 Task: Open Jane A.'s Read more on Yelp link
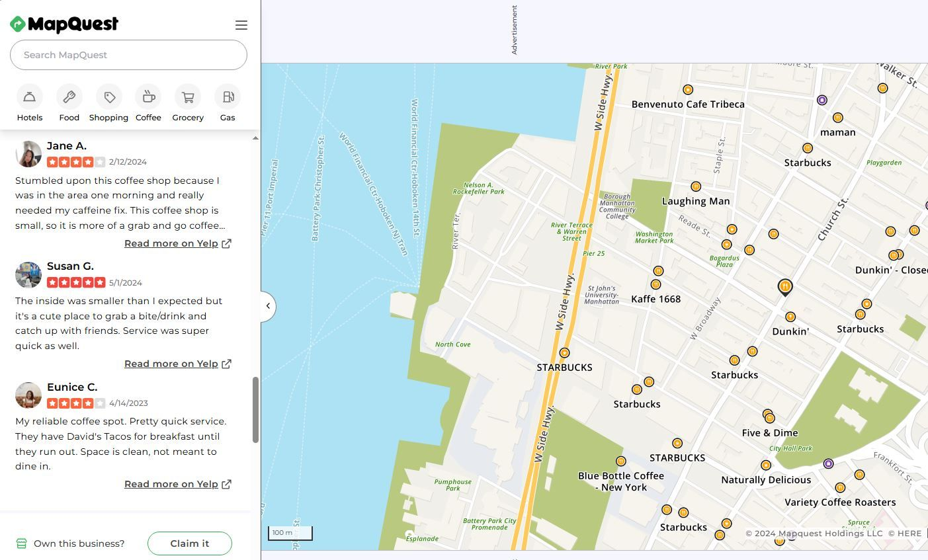pos(171,243)
